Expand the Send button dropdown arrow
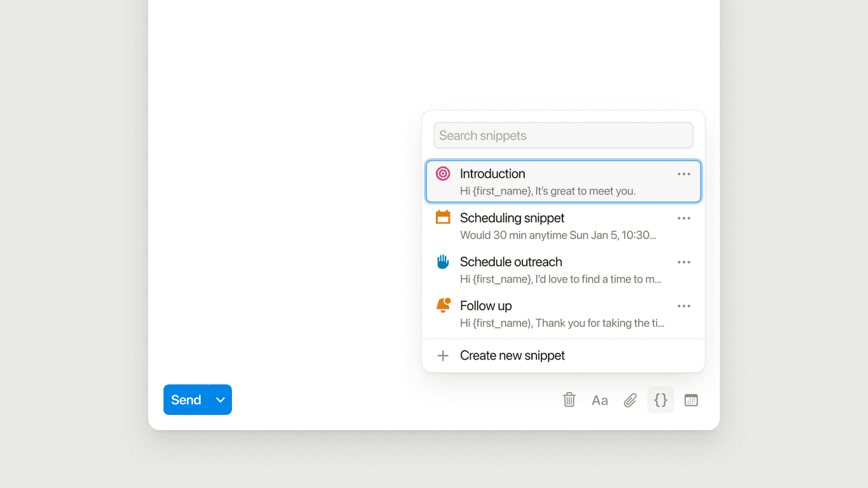868x488 pixels. click(220, 400)
